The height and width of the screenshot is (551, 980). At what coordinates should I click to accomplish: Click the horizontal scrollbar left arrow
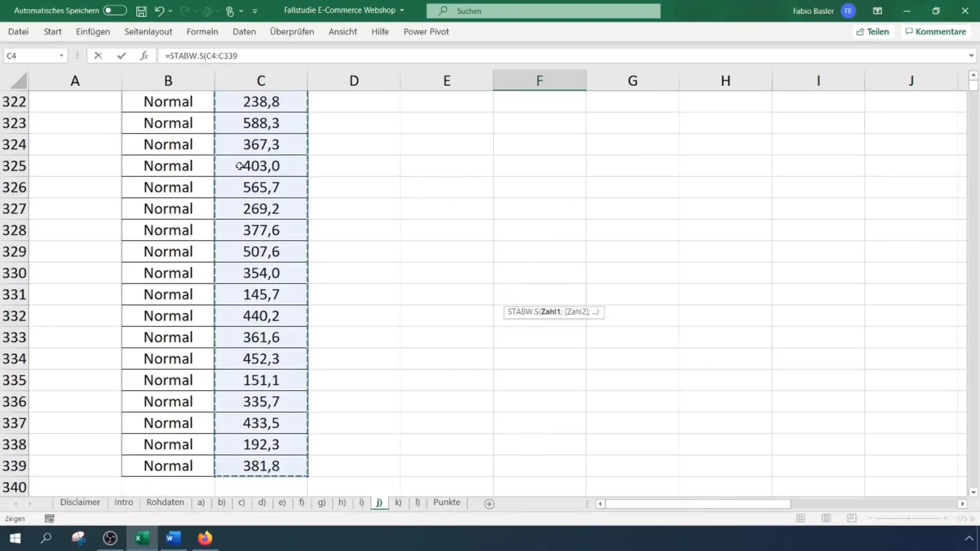pyautogui.click(x=600, y=504)
